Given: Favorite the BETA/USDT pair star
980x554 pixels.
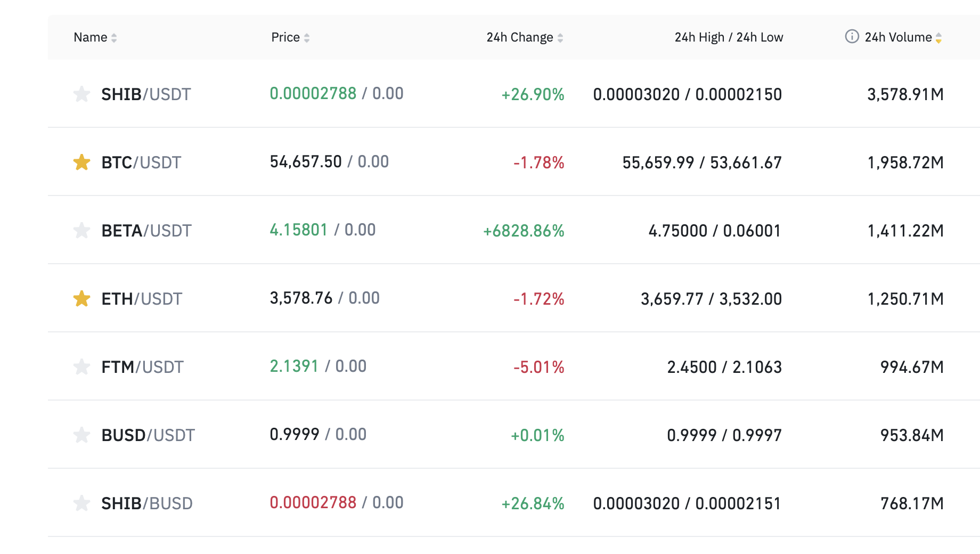Looking at the screenshot, I should [81, 231].
